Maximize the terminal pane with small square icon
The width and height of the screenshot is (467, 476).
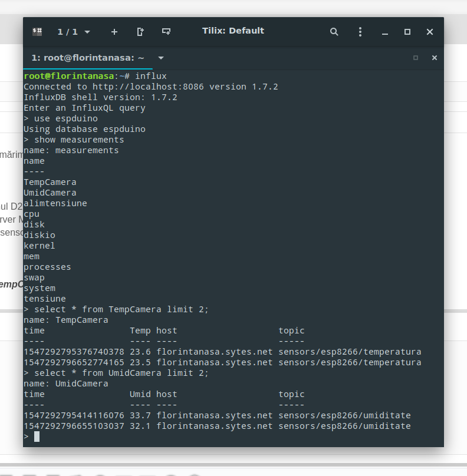point(416,58)
